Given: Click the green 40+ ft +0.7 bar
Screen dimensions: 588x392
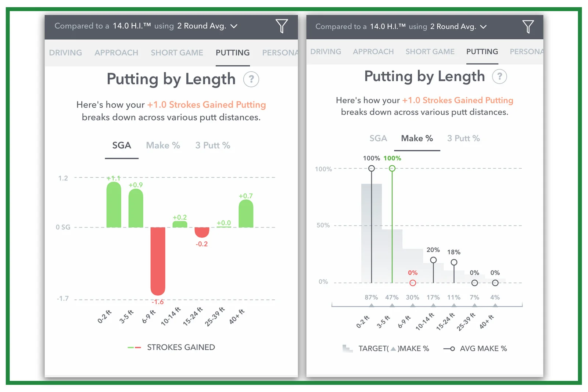Looking at the screenshot, I should 246,214.
